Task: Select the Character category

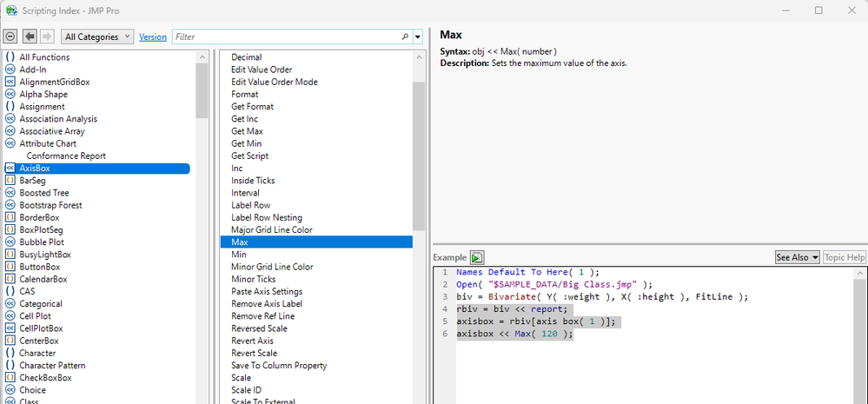Action: tap(37, 353)
